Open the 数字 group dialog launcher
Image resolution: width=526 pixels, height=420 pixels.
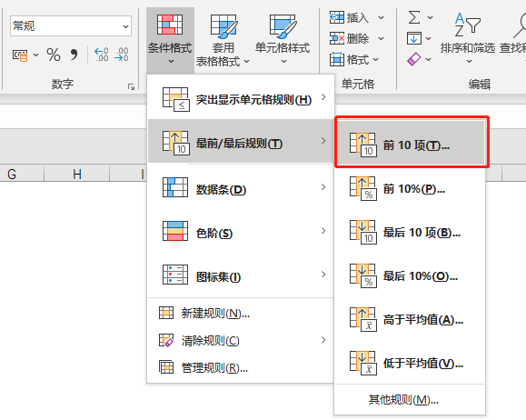(x=131, y=87)
